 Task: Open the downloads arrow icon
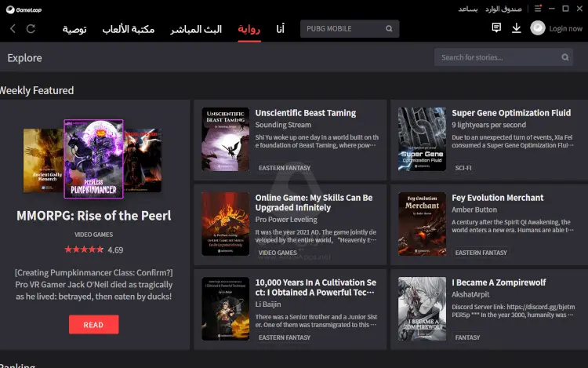coord(516,28)
